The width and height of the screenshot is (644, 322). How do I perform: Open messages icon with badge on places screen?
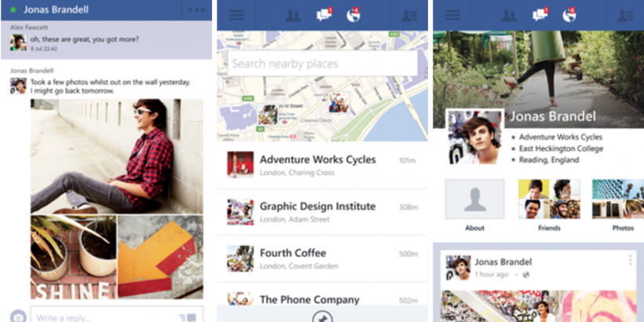(x=324, y=15)
